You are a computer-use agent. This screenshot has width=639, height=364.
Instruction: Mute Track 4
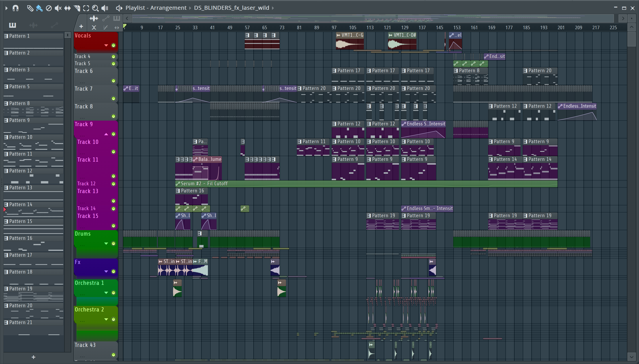[113, 57]
